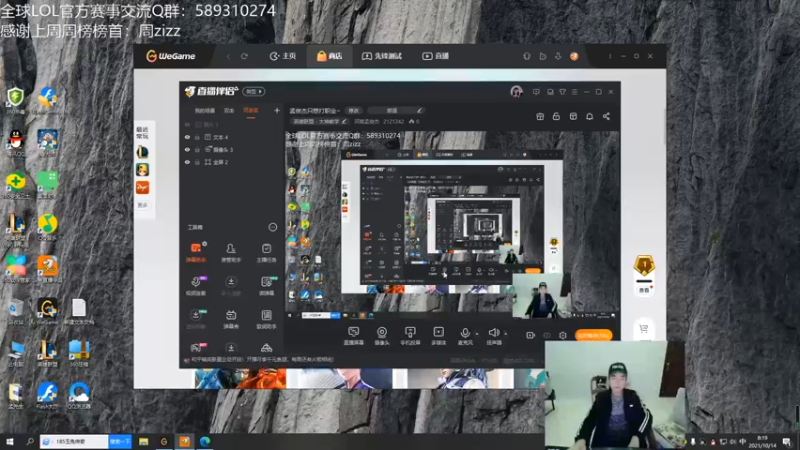Click the 修改 button next to room title

pos(354,110)
